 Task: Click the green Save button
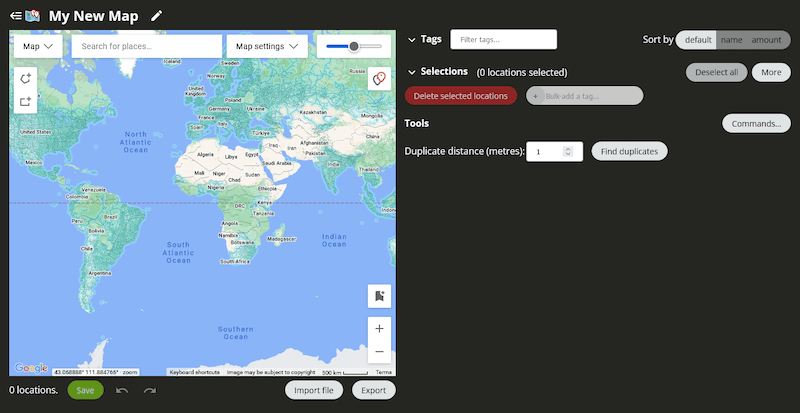85,390
